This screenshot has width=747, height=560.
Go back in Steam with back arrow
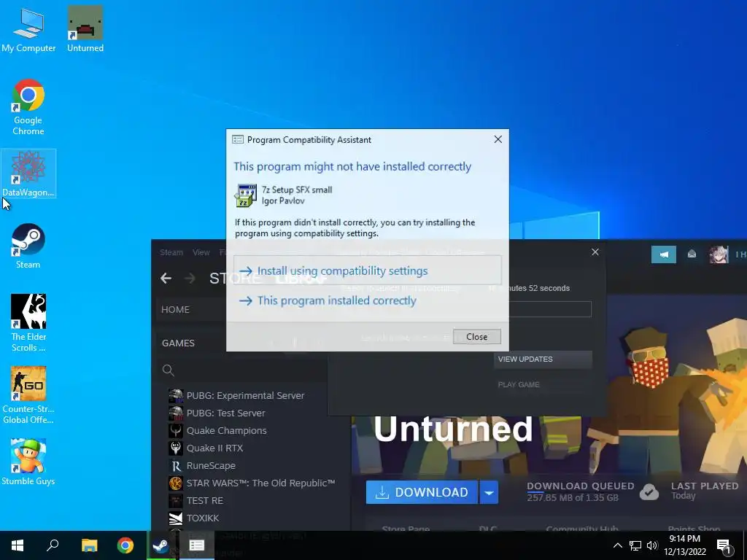(166, 278)
